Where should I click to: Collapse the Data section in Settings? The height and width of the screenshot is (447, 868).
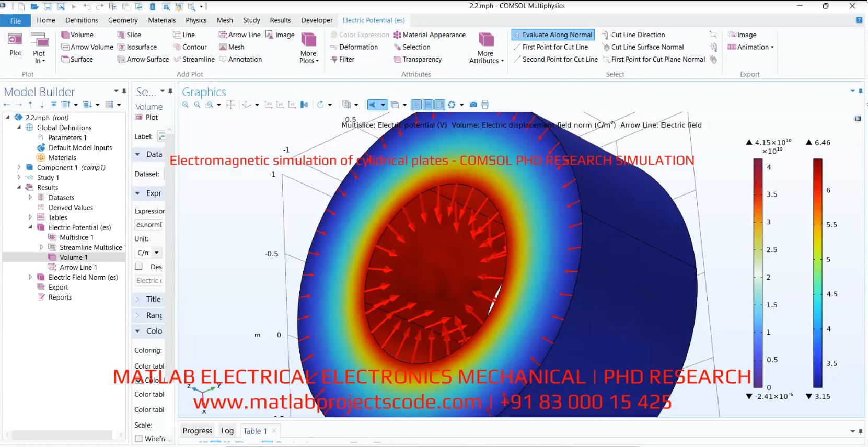click(x=137, y=154)
